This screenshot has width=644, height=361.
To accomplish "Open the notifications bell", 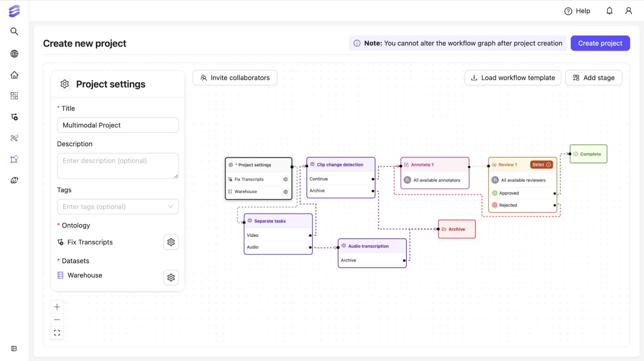I will click(x=609, y=11).
